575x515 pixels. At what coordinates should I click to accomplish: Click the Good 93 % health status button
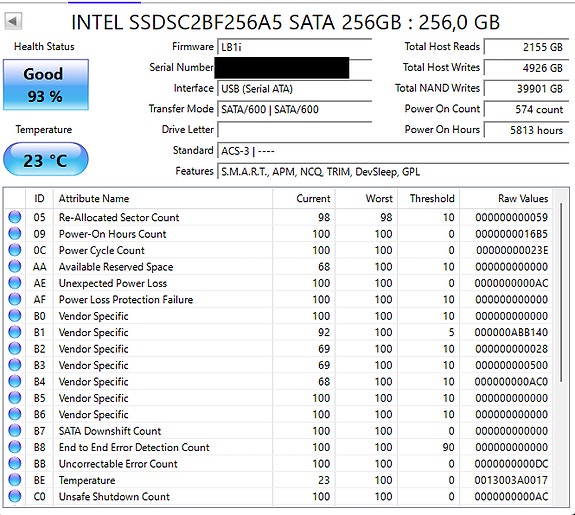pyautogui.click(x=46, y=85)
